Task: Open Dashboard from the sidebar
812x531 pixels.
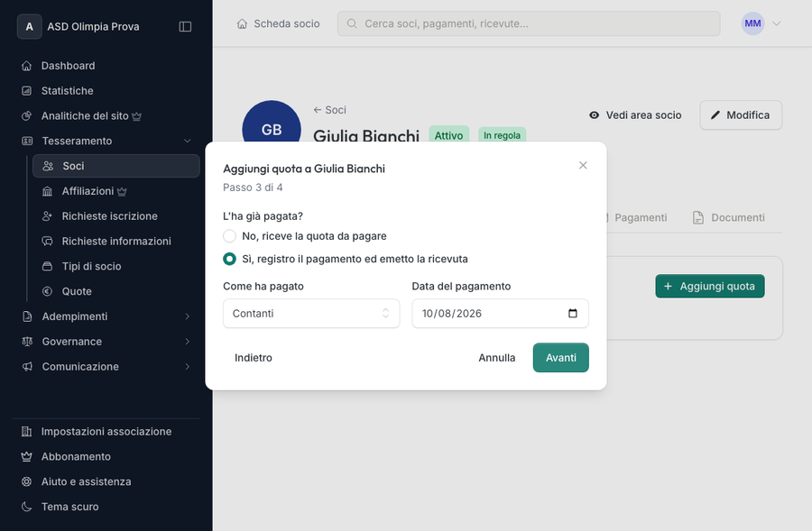Action: 106,66
